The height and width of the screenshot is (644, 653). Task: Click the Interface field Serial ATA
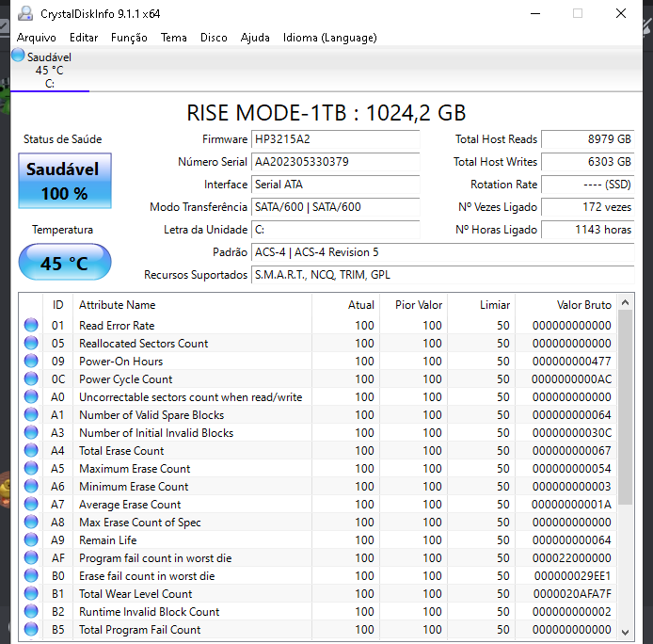pyautogui.click(x=335, y=185)
